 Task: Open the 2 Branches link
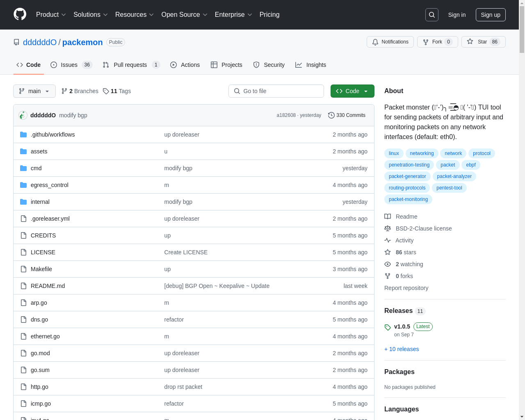point(80,91)
